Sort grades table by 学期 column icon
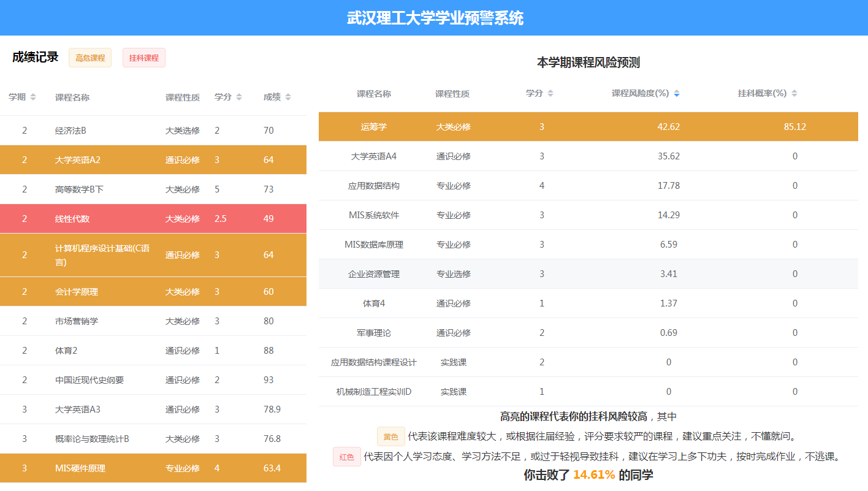868x491 pixels. pyautogui.click(x=33, y=97)
